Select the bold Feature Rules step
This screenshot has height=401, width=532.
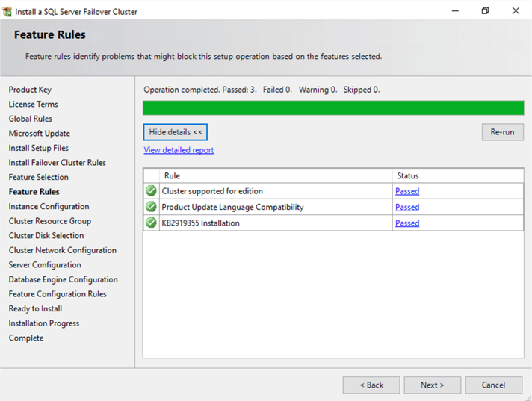pyautogui.click(x=34, y=191)
